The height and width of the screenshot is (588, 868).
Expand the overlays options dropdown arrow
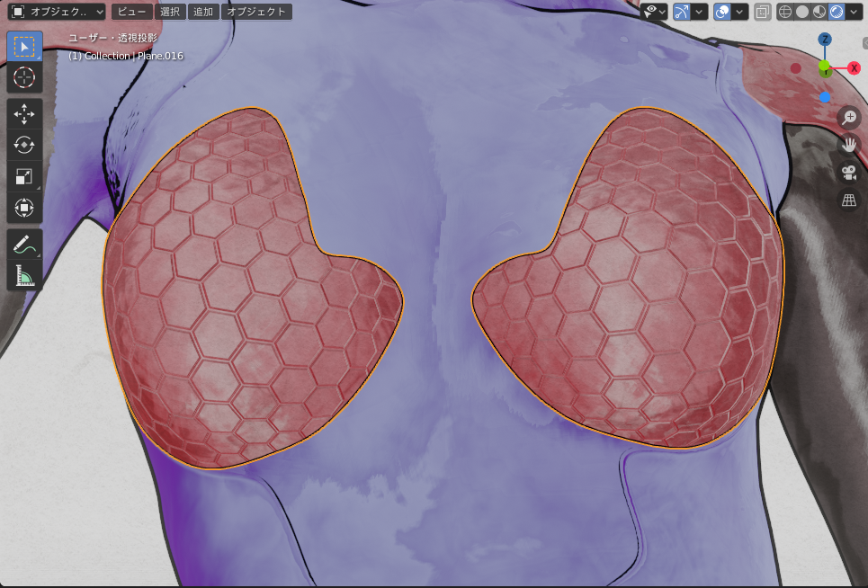point(739,12)
